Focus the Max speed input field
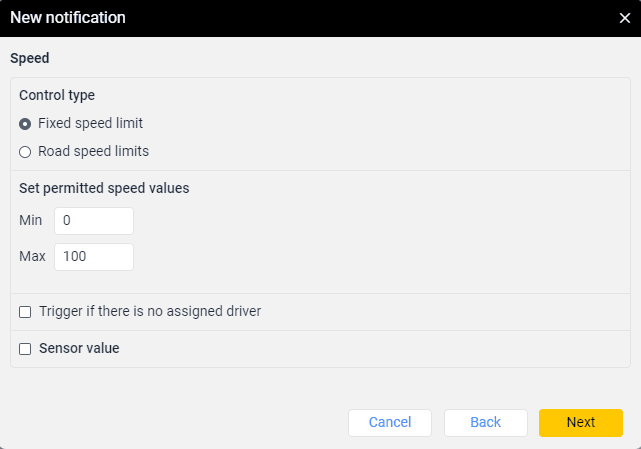The height and width of the screenshot is (449, 641). [x=93, y=257]
